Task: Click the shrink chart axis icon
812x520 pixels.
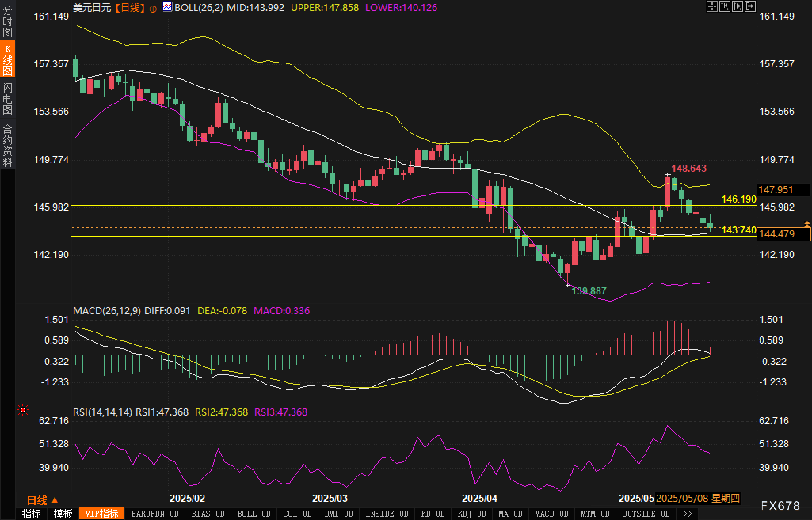Action: (724, 6)
